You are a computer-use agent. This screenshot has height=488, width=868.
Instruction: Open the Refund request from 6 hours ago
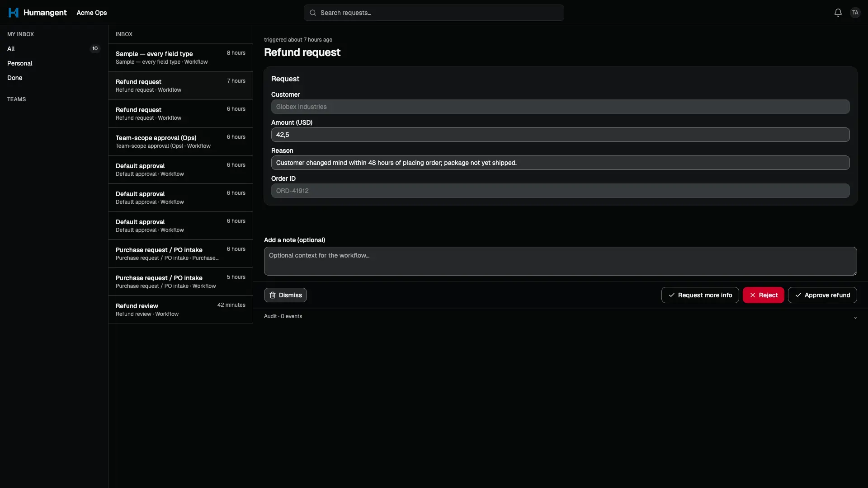[x=180, y=113]
